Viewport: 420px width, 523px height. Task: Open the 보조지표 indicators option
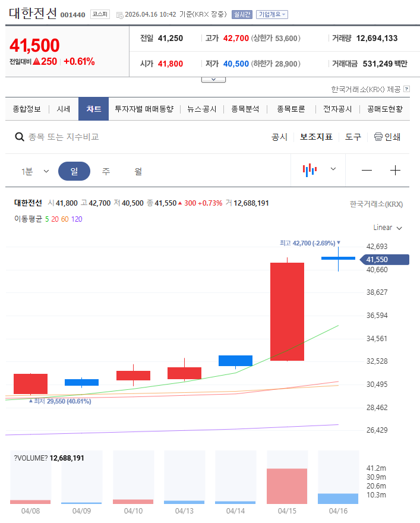point(316,137)
